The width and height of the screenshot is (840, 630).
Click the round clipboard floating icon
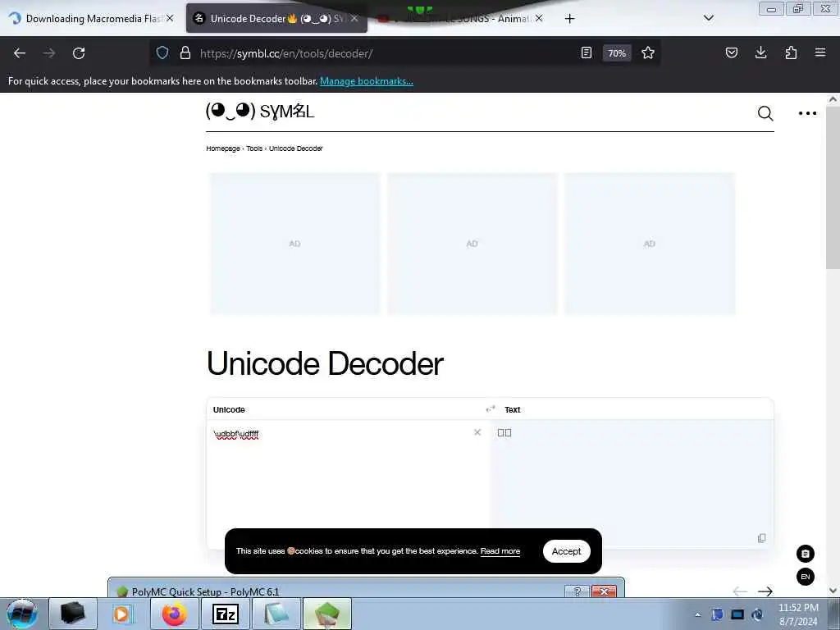click(x=806, y=554)
